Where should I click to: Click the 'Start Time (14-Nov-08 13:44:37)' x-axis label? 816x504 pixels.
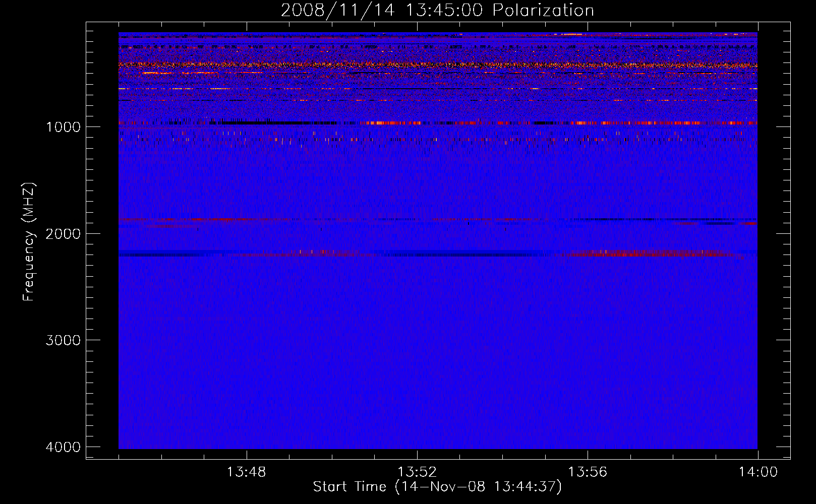click(437, 487)
